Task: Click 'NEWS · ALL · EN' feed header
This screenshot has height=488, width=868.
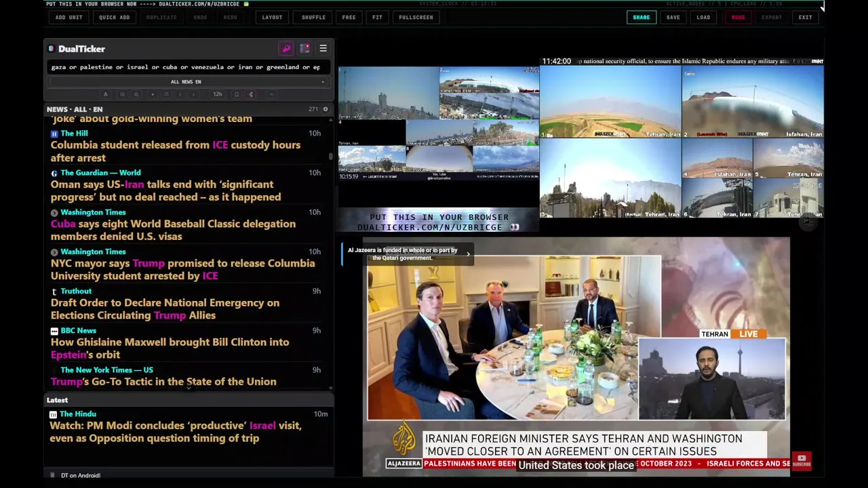Action: click(x=75, y=109)
